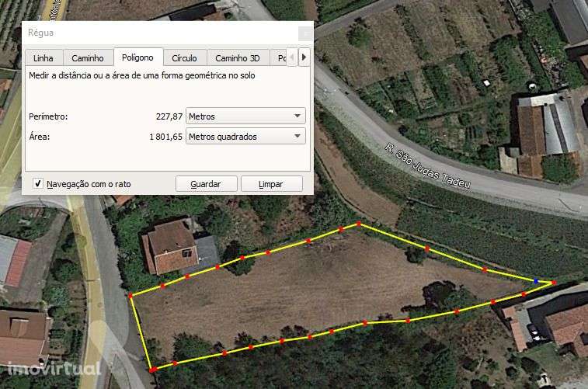Click the area value 1 801,65
The height and width of the screenshot is (389, 588).
(x=165, y=137)
